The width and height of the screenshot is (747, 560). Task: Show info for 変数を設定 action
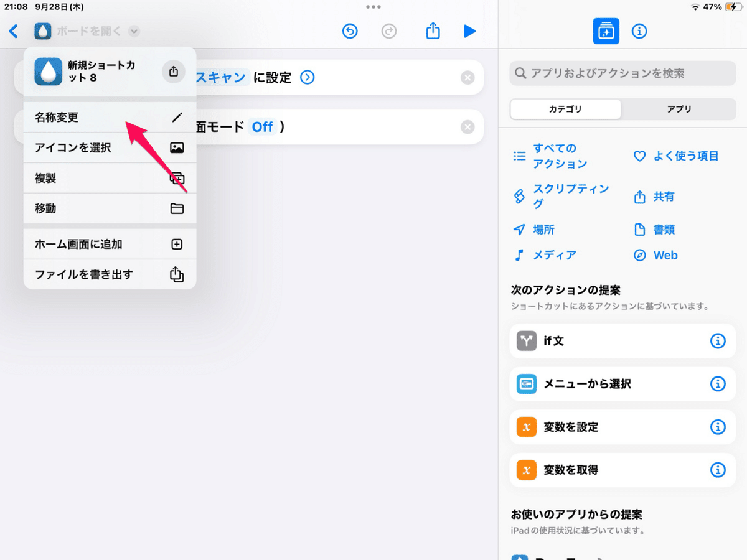[x=718, y=427]
